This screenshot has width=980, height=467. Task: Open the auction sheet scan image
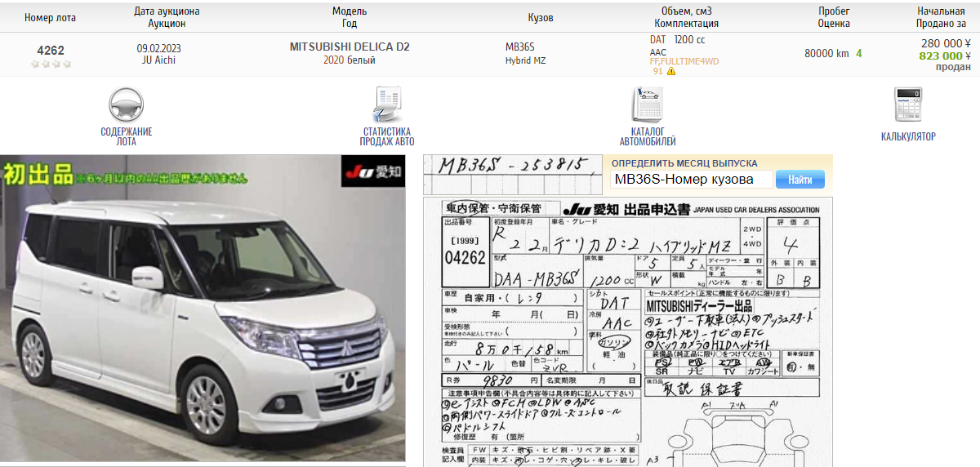627,332
